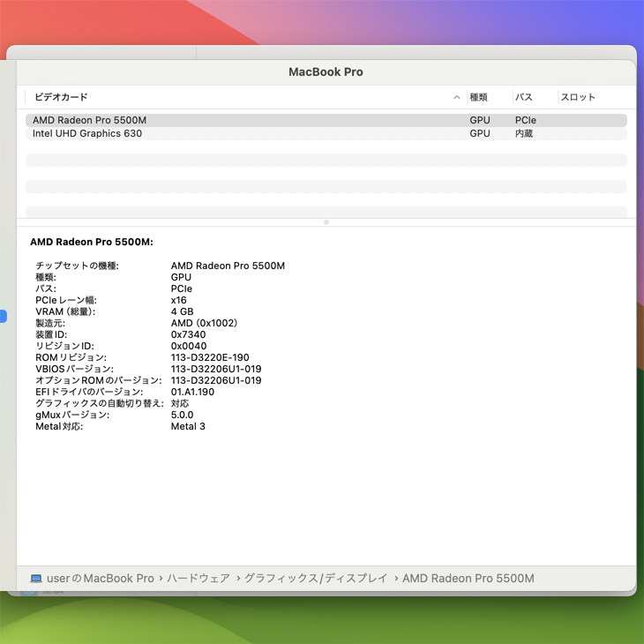Click the highlighted blue item in the left sidebar
The width and height of the screenshot is (644, 644).
pyautogui.click(x=4, y=316)
